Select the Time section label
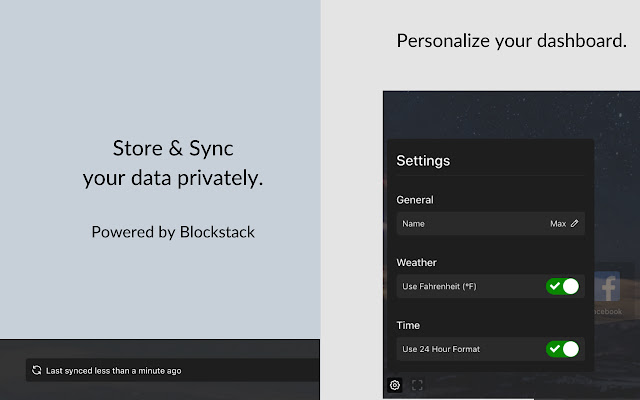This screenshot has width=640, height=400. 408,325
